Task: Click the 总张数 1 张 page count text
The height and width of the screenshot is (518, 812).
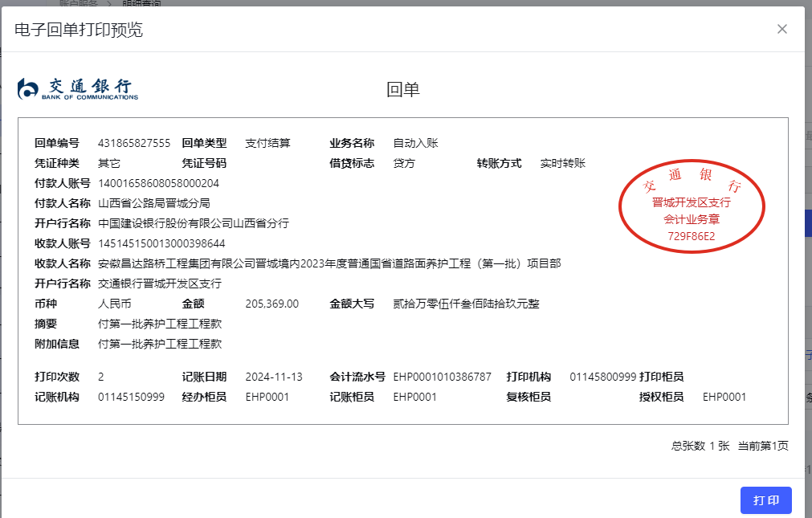Action: tap(700, 446)
